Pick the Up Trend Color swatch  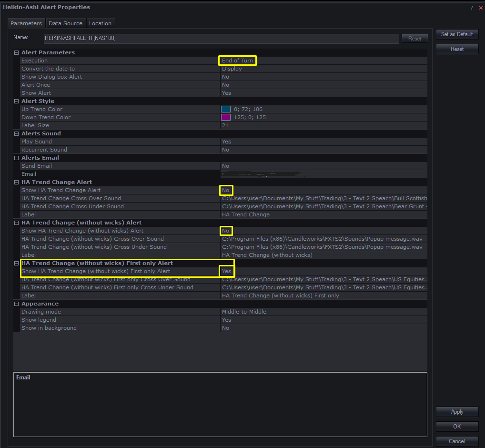point(226,109)
